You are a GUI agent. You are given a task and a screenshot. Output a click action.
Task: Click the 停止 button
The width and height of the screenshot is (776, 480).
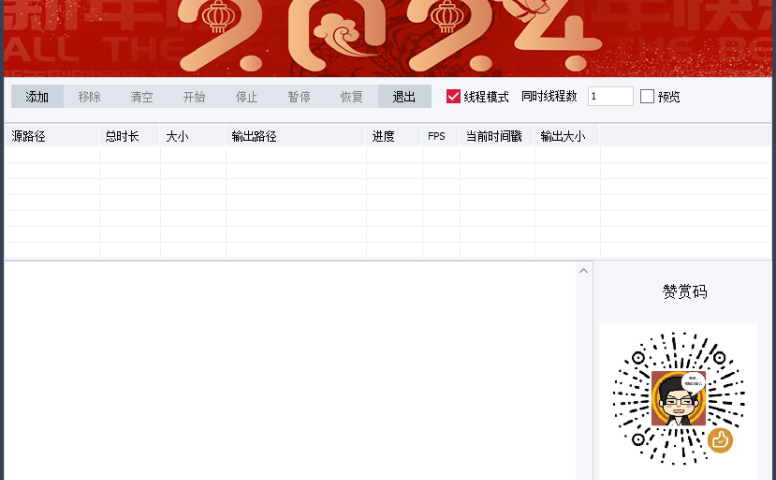click(x=247, y=96)
